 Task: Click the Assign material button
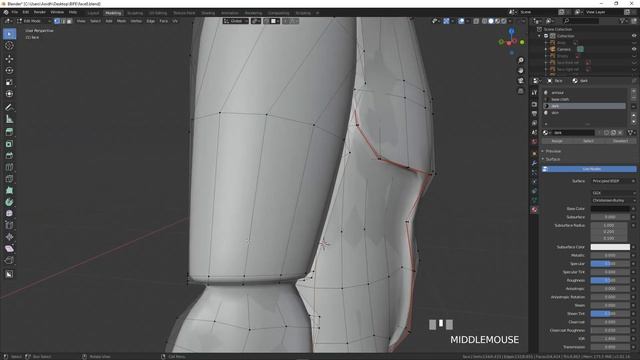[x=557, y=141]
